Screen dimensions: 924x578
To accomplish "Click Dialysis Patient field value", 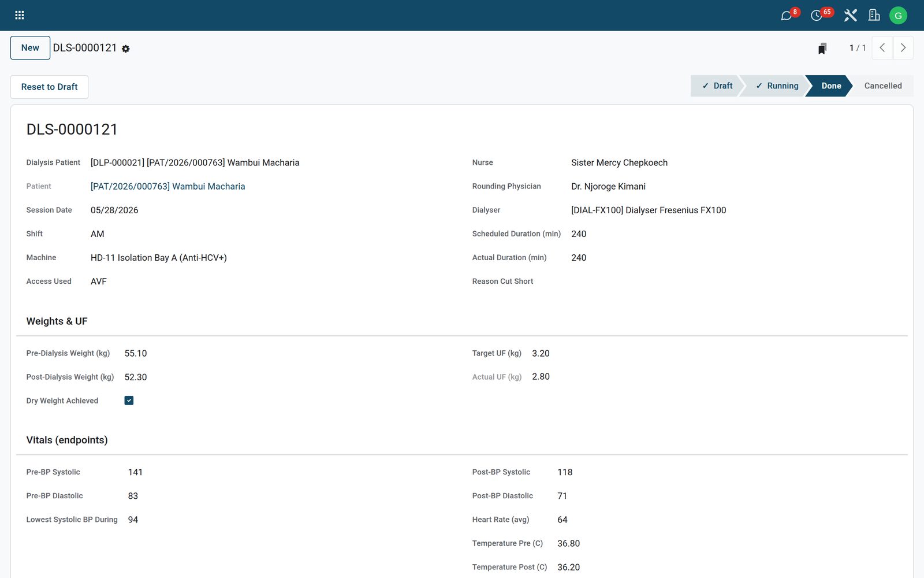I will coord(195,162).
